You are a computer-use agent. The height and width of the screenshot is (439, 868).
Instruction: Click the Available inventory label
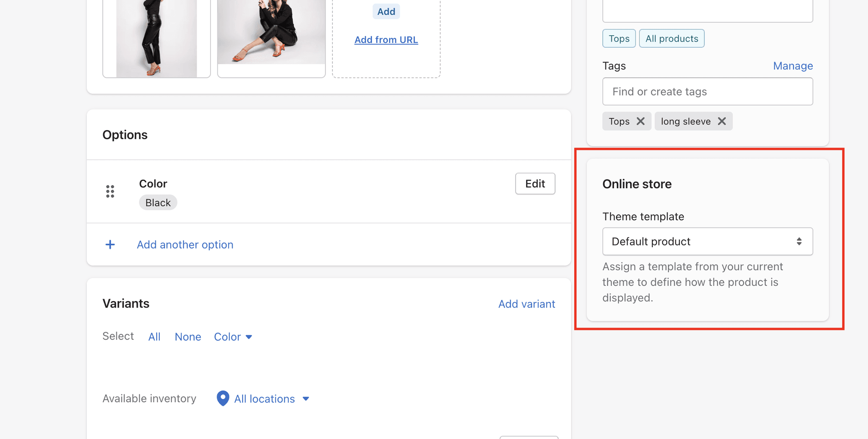pyautogui.click(x=149, y=399)
